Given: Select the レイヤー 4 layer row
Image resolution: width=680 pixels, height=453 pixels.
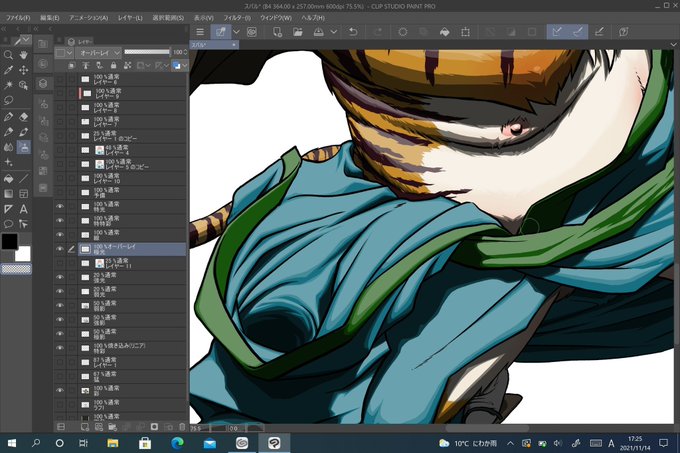Looking at the screenshot, I should click(x=132, y=150).
